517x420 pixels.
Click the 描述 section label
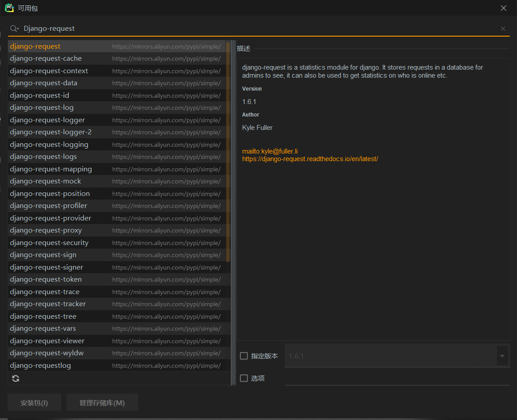point(244,48)
